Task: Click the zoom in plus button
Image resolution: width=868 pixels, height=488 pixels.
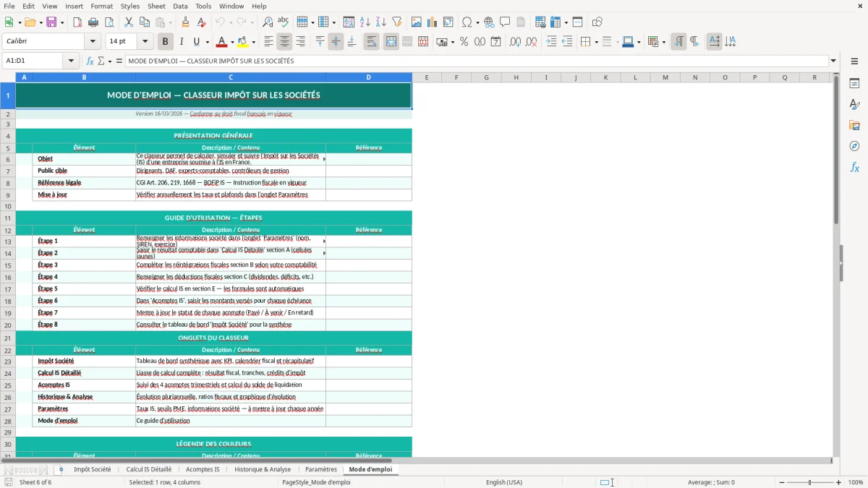Action: point(838,482)
